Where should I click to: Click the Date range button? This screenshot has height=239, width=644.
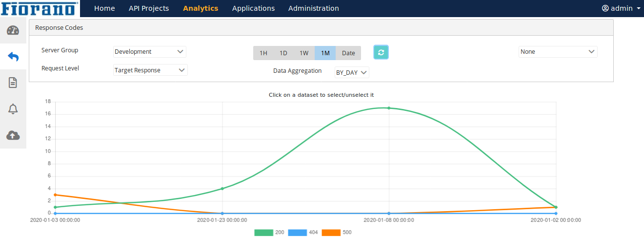click(x=348, y=53)
